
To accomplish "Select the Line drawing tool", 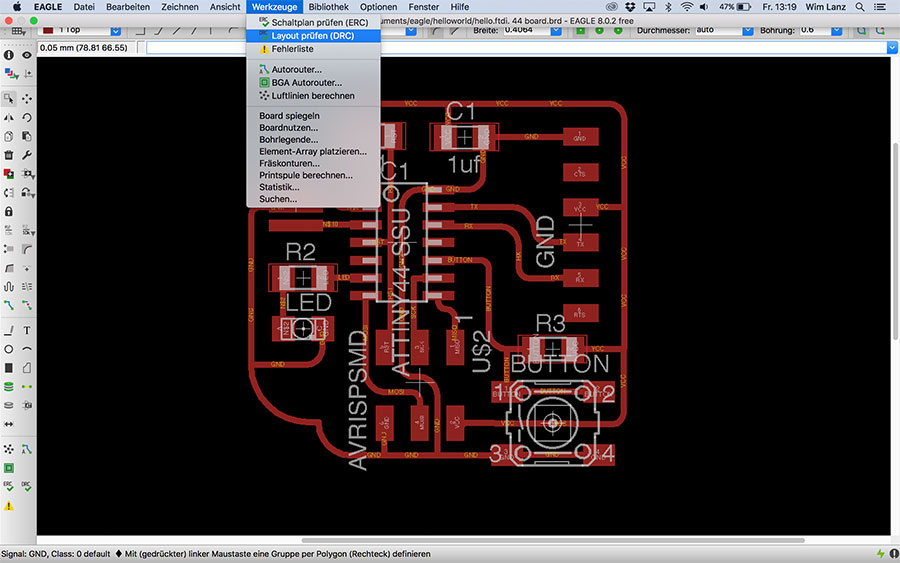I will click(9, 331).
